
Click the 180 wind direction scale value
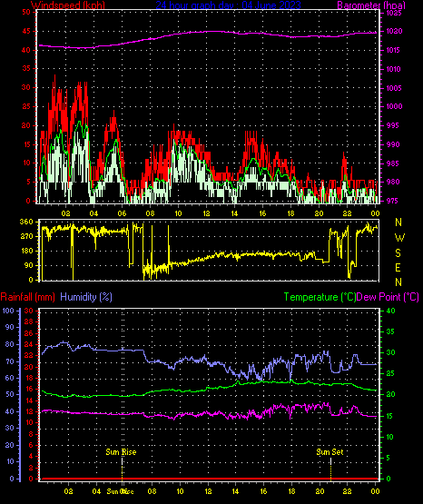(26, 251)
